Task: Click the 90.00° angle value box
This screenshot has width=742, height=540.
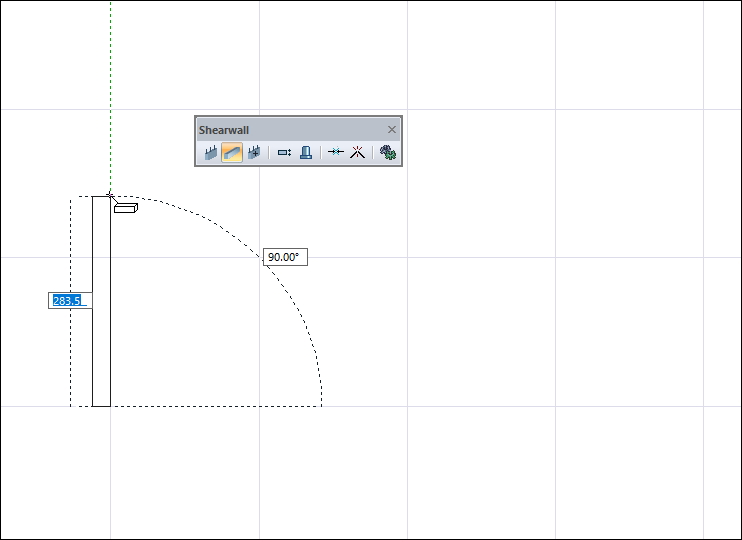Action: click(284, 257)
